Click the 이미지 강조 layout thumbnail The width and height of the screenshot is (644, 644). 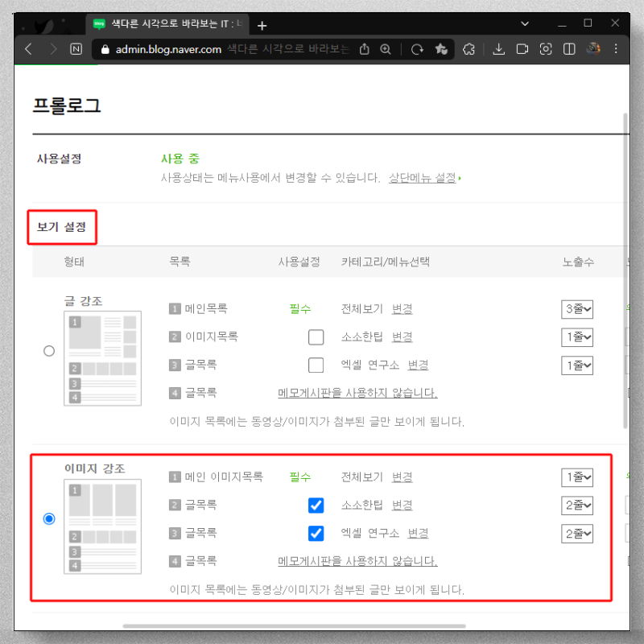click(x=103, y=526)
